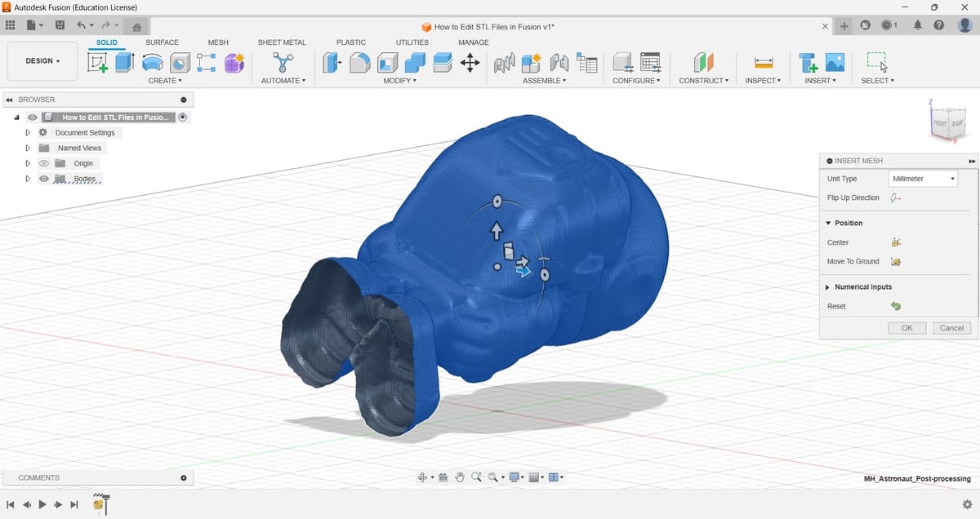
Task: Switch to the UTILITIES tab
Action: click(412, 42)
